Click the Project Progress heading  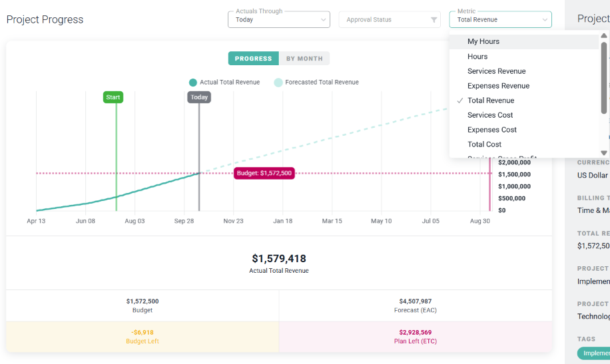(x=45, y=19)
